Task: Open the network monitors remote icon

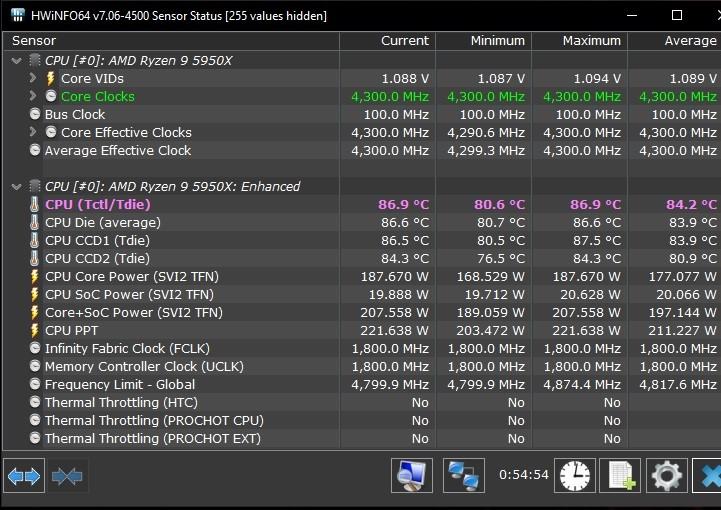Action: click(464, 476)
